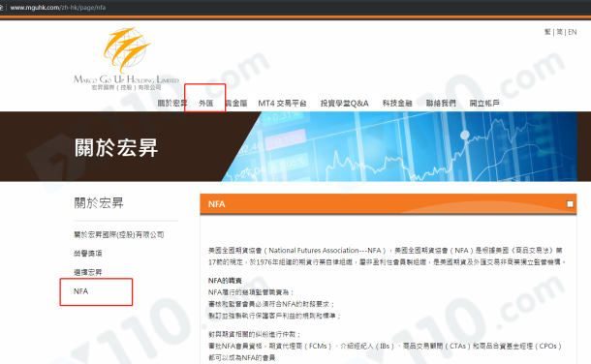Open sidebar link 選擇宏昇
The width and height of the screenshot is (591, 364).
87,272
